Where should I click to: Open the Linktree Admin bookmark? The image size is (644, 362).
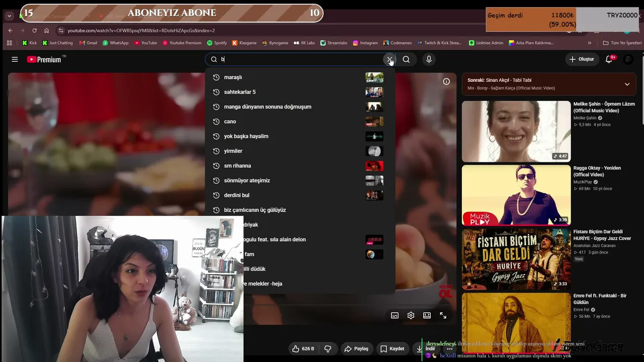(486, 43)
